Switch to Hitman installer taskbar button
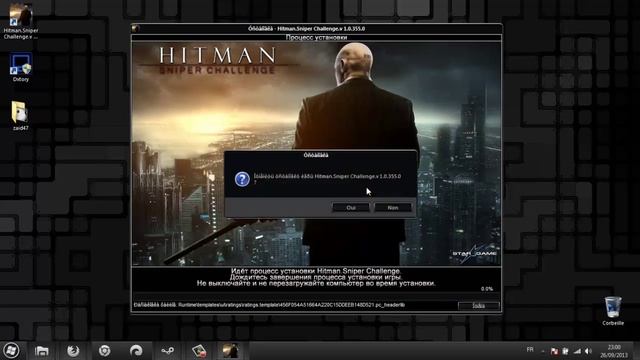640x360 pixels. click(230, 351)
